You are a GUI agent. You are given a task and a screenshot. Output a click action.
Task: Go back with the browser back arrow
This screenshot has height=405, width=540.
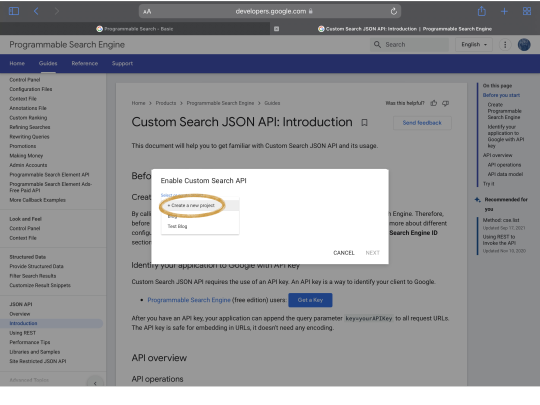[36, 11]
